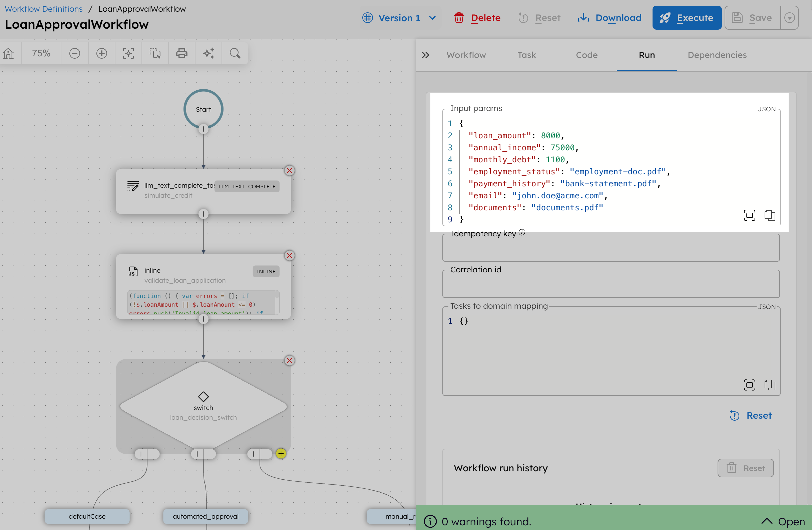Copy the Input params JSON

tap(770, 215)
